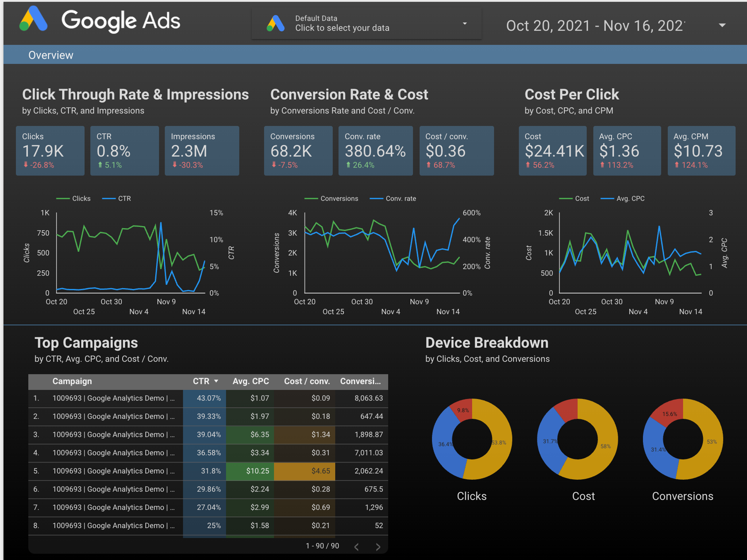Click the Avg. CPM $10.73 scorecard
The width and height of the screenshot is (747, 560).
click(701, 151)
